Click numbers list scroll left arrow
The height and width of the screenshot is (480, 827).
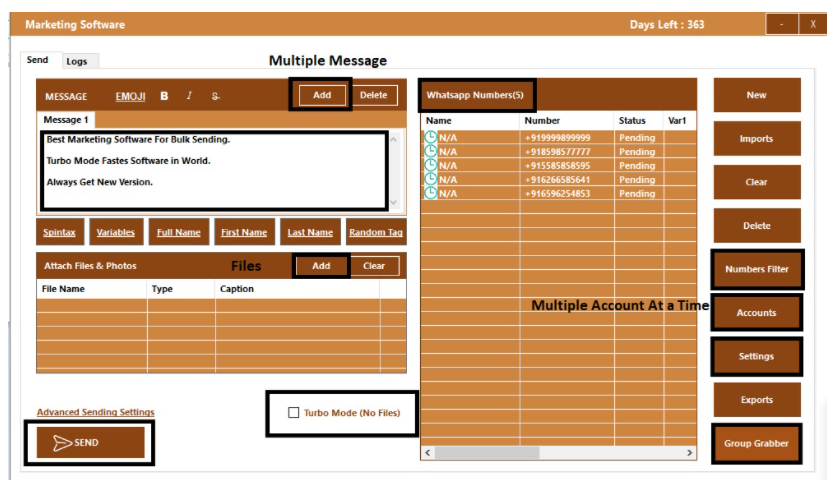[x=428, y=453]
